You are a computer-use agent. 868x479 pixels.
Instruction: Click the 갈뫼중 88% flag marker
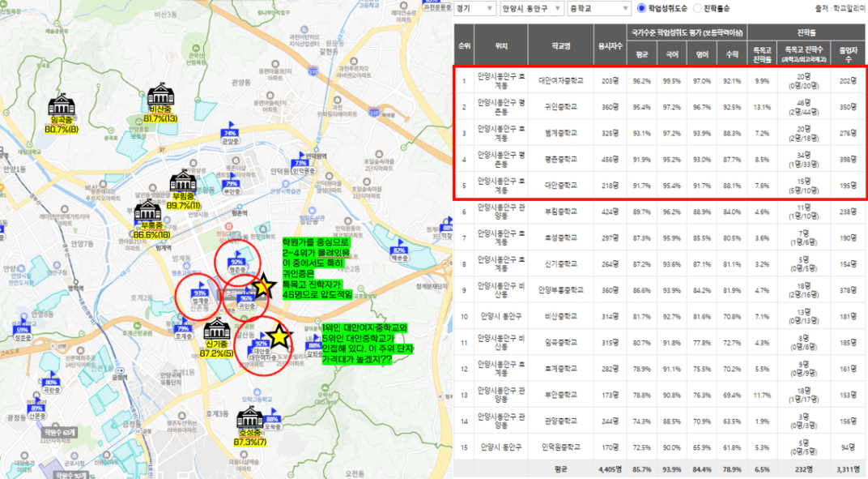coord(314,346)
